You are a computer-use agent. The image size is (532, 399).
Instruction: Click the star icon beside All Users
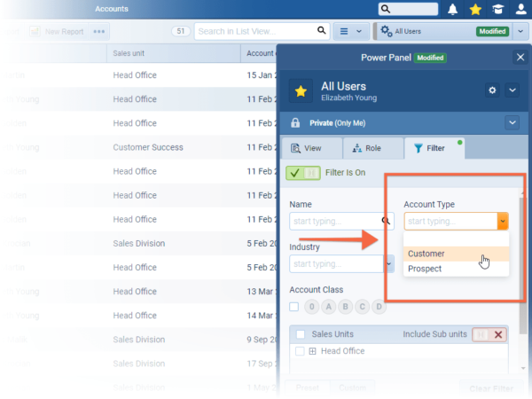(301, 91)
